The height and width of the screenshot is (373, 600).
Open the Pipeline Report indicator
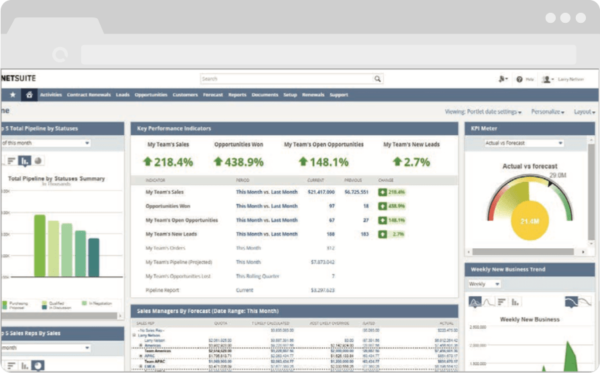tap(162, 290)
